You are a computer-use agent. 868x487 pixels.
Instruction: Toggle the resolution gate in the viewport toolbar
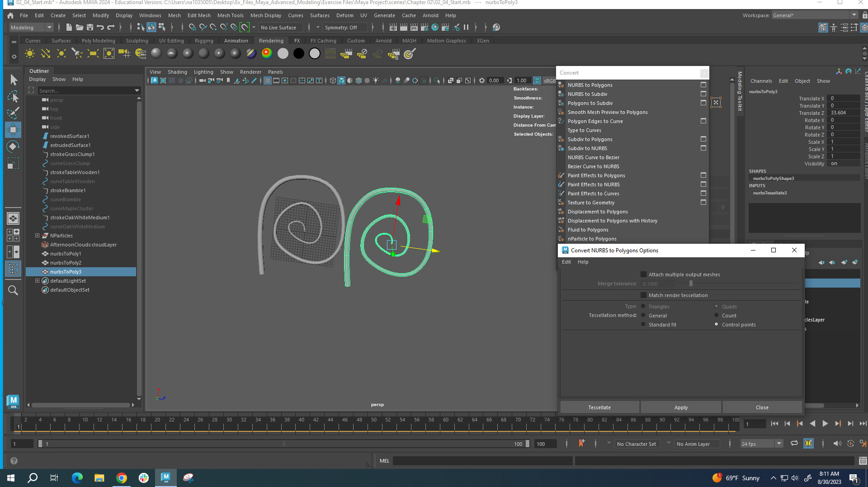285,80
